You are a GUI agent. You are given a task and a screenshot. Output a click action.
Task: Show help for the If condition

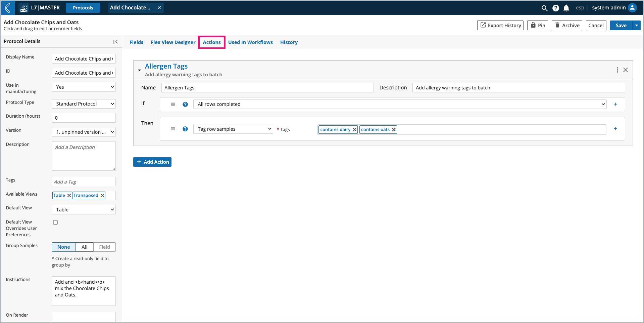185,104
